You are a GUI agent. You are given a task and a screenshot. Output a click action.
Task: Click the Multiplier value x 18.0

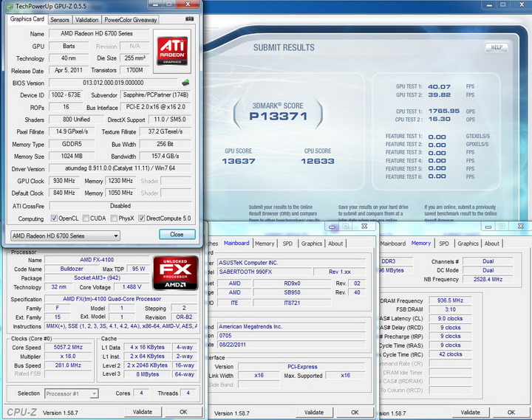(x=68, y=357)
